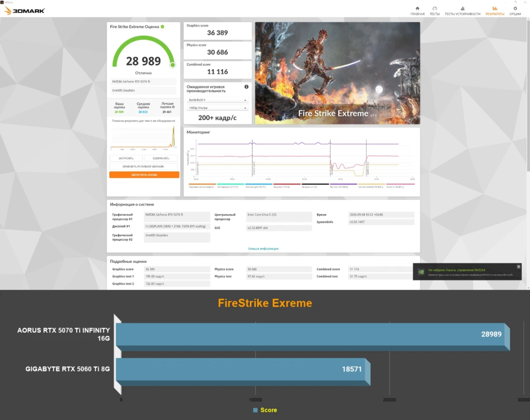Click the 200+ кадр/с estimate text

pyautogui.click(x=217, y=117)
